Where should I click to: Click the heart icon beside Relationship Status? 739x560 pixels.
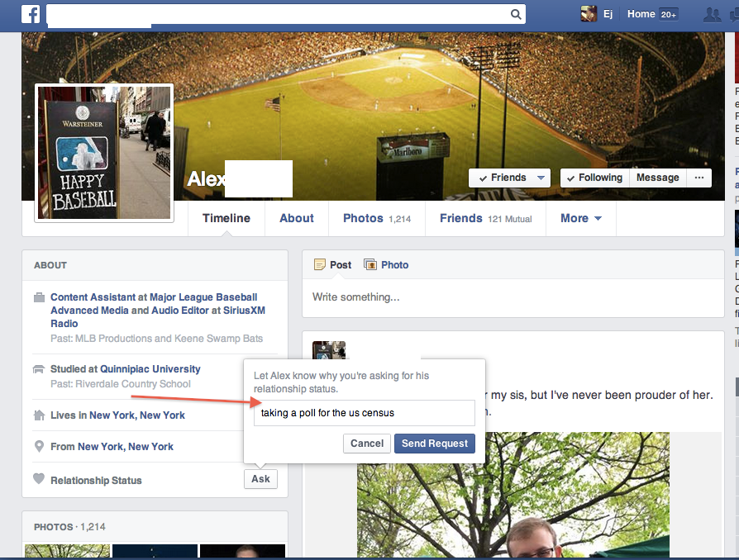point(39,479)
